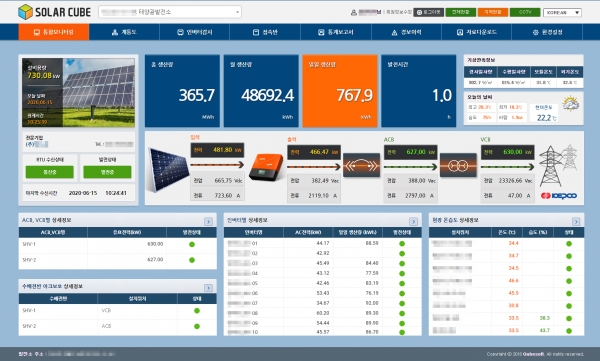Open the KOREAN language dropdown
This screenshot has height=361, width=600.
(x=562, y=12)
